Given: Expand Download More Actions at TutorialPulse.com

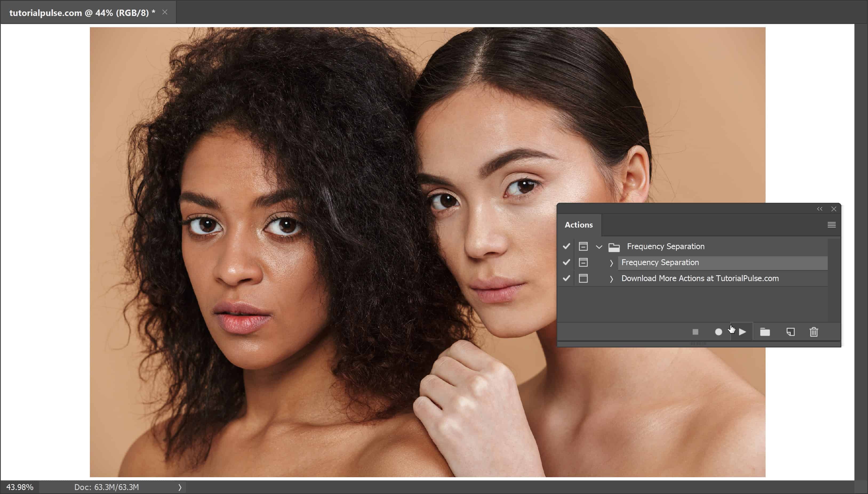Looking at the screenshot, I should (611, 279).
